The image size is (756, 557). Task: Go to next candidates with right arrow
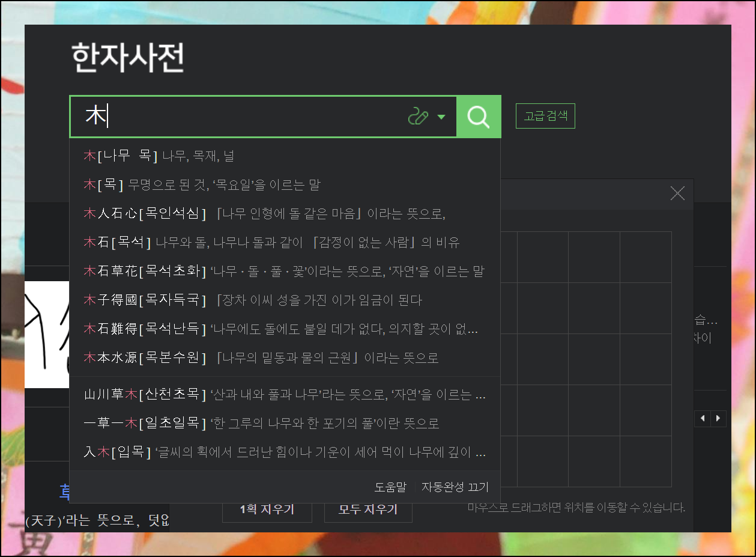point(718,418)
